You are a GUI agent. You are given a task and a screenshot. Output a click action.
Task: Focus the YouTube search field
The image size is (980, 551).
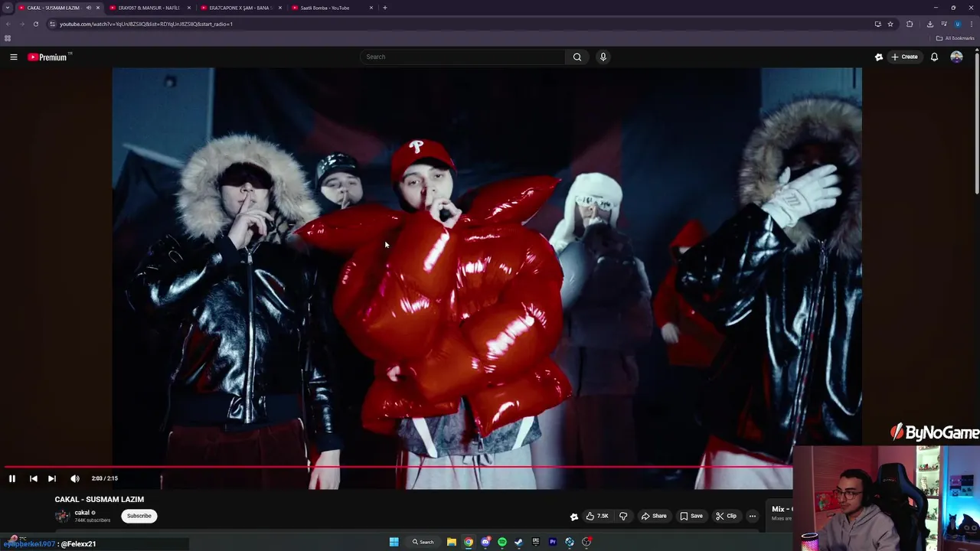click(463, 57)
